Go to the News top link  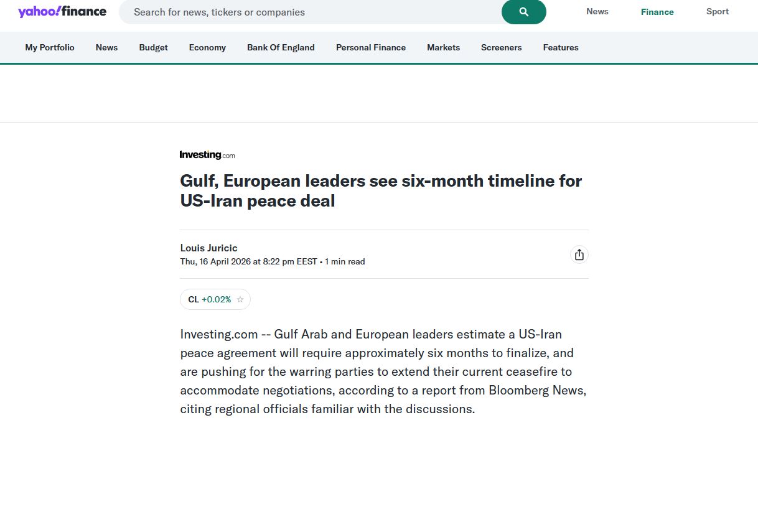tap(597, 12)
